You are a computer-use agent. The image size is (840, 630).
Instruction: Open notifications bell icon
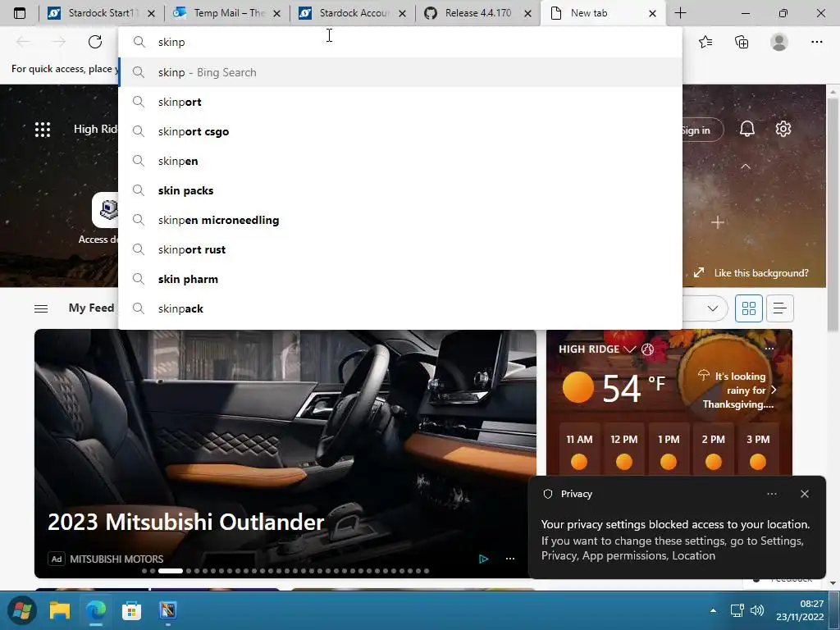746,129
